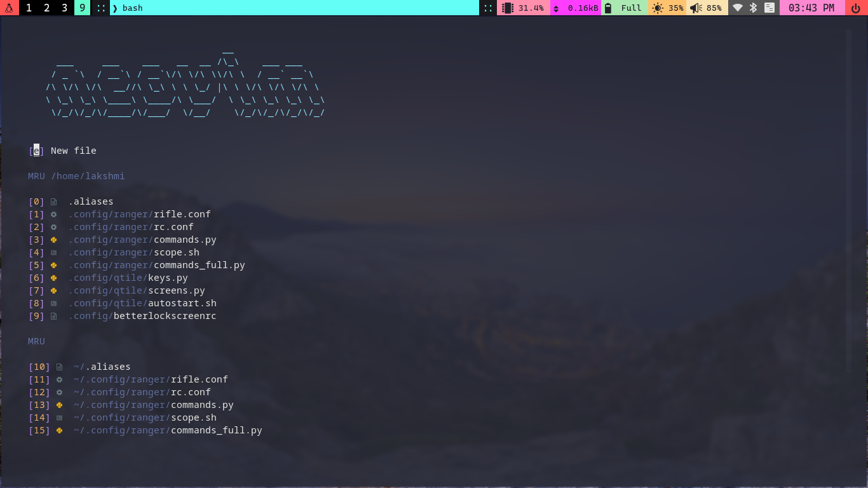
Task: Click the memory chip icon
Action: [507, 8]
